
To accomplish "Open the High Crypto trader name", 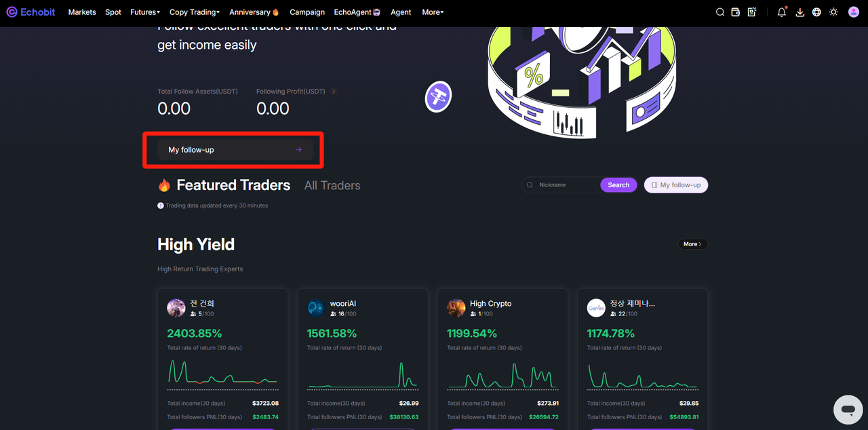I will pos(491,304).
